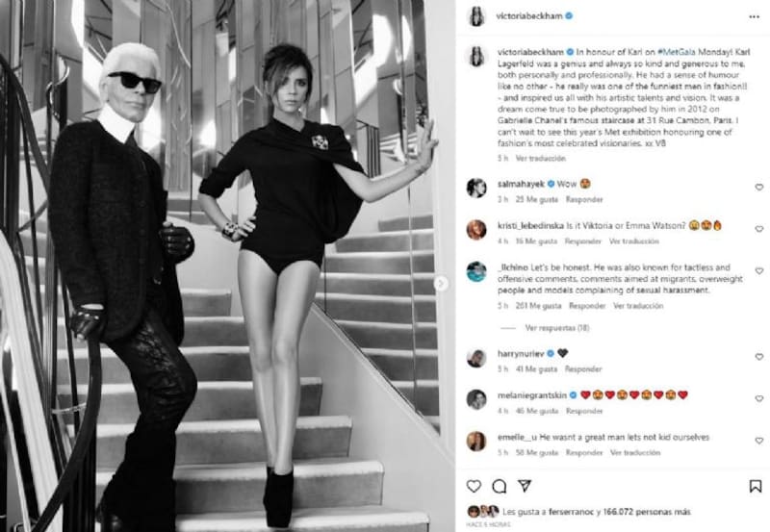Screen dimensions: 770x532
Task: Open the three-dot more options menu
Action: pos(755,16)
